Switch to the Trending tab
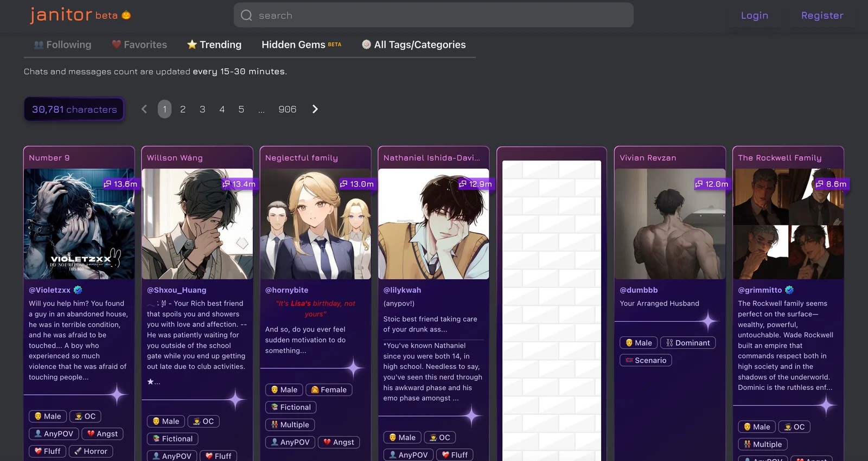This screenshot has width=868, height=461. pos(214,45)
